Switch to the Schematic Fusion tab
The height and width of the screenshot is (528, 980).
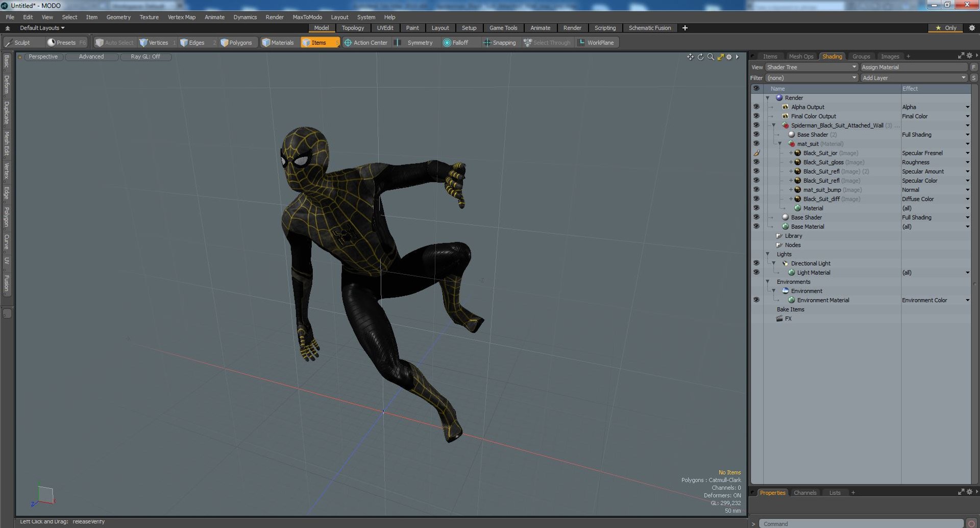coord(649,28)
